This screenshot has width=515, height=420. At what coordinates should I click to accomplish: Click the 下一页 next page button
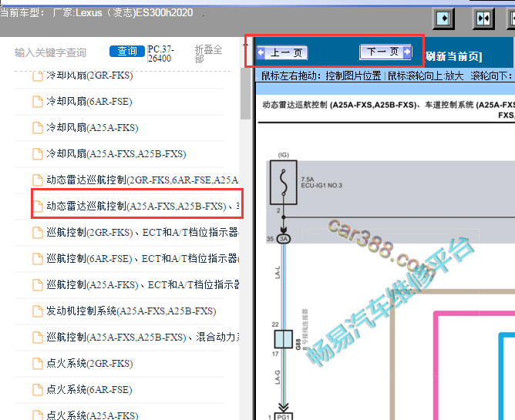385,52
